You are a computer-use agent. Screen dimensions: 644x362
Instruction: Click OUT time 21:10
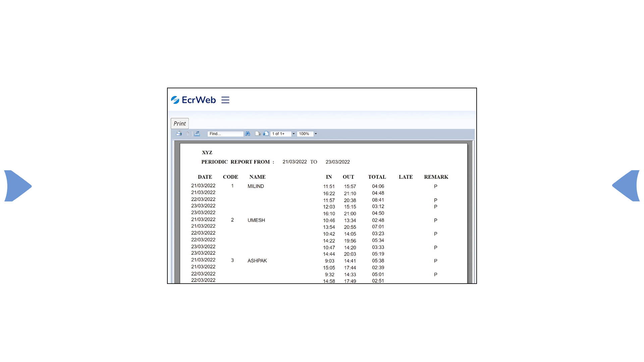350,194
